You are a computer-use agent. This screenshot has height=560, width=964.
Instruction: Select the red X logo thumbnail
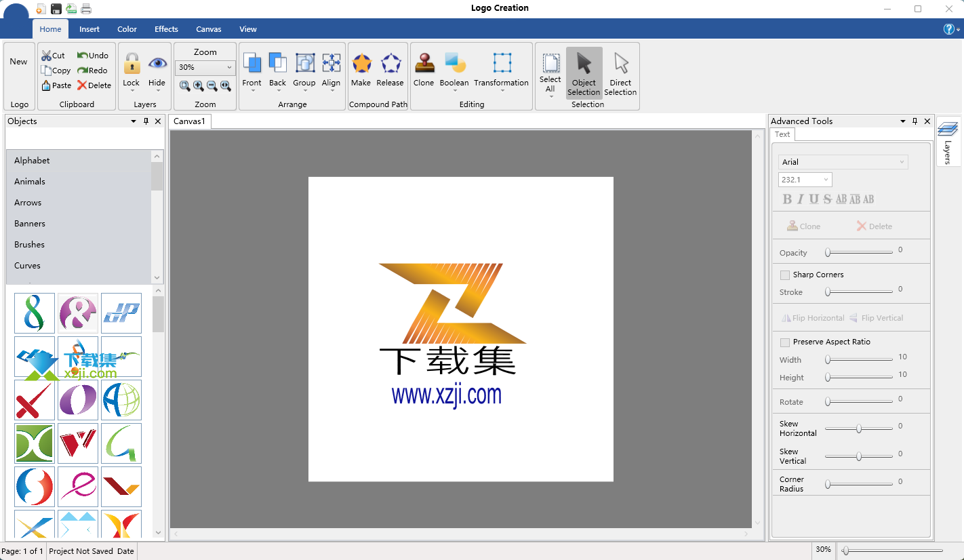pos(35,400)
